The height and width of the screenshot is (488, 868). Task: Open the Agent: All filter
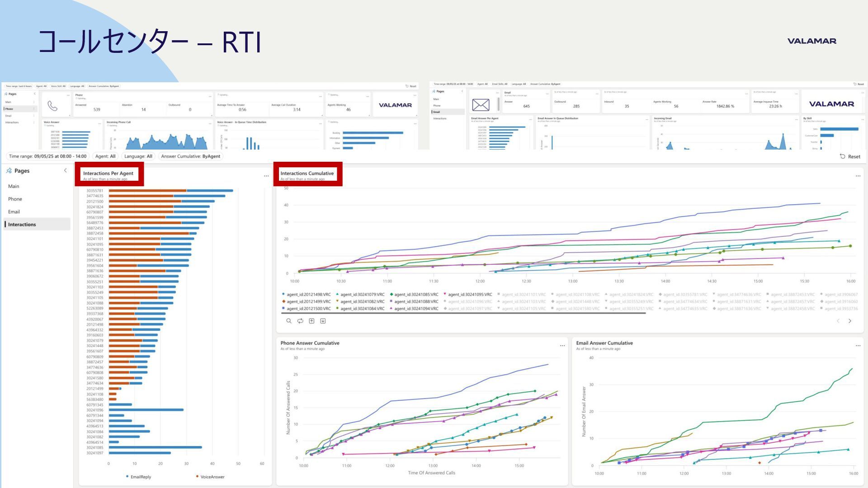[105, 156]
